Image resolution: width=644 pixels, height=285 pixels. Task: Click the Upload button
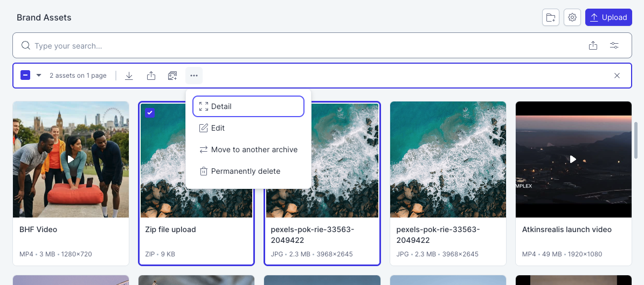pyautogui.click(x=608, y=17)
